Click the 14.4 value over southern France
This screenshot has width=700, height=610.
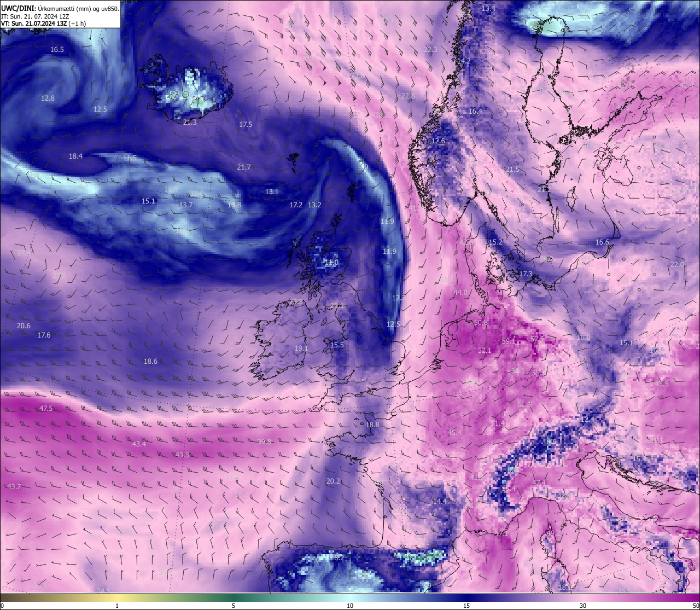pos(440,502)
